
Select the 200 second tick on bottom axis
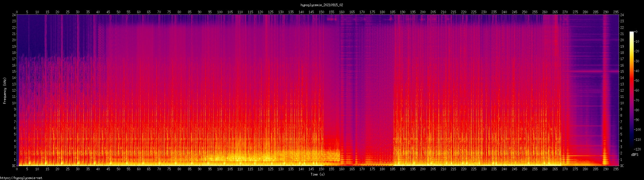(423, 169)
